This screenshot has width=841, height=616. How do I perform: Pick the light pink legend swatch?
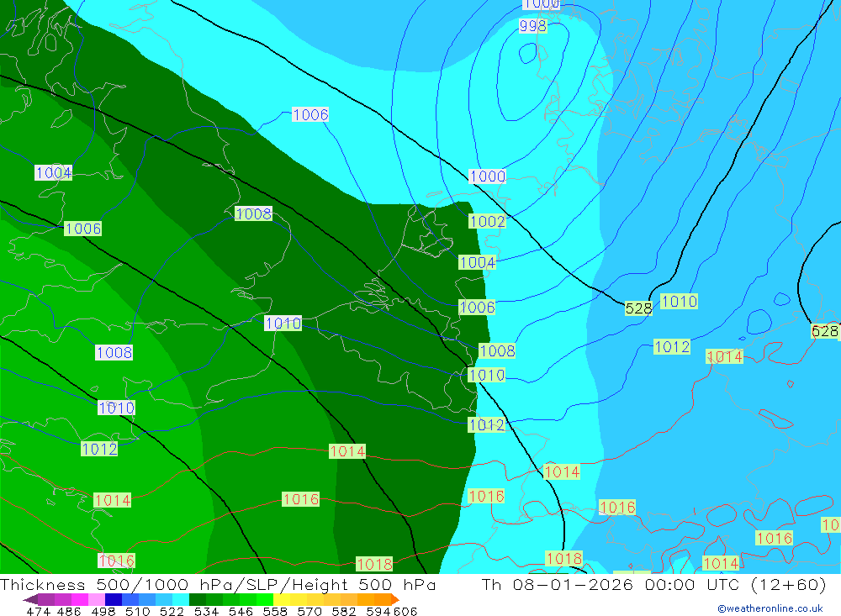coord(97,599)
